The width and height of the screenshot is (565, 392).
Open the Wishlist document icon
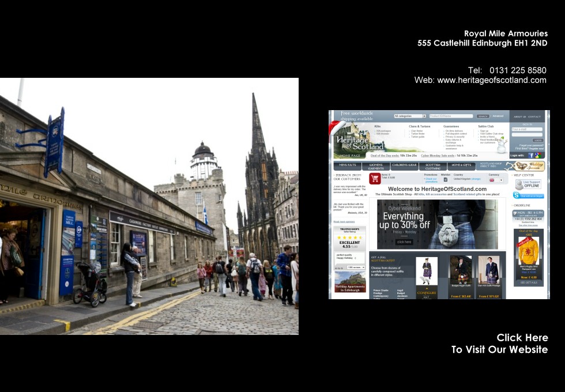point(445,179)
